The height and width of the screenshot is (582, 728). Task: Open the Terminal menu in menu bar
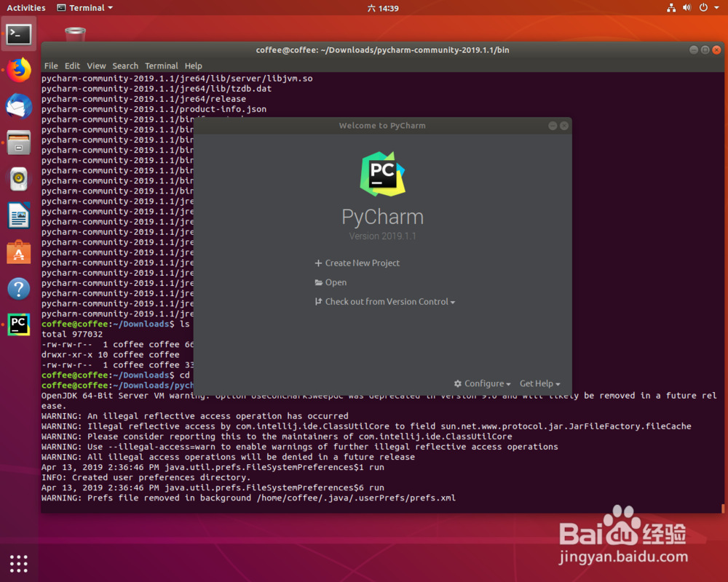[x=161, y=66]
